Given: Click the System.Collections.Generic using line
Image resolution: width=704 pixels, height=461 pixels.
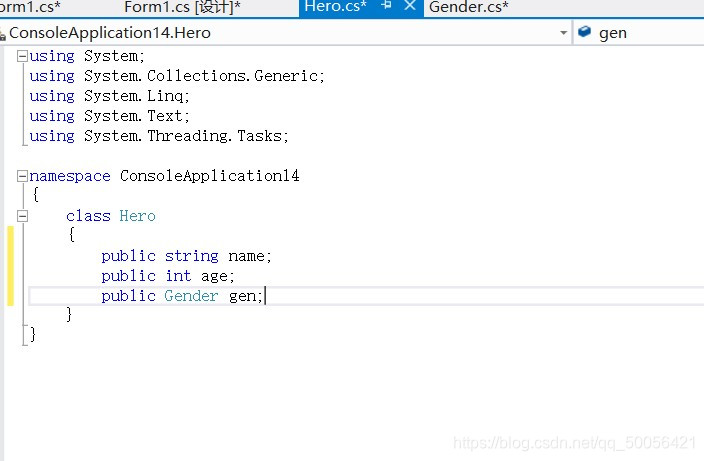Looking at the screenshot, I should tap(177, 76).
